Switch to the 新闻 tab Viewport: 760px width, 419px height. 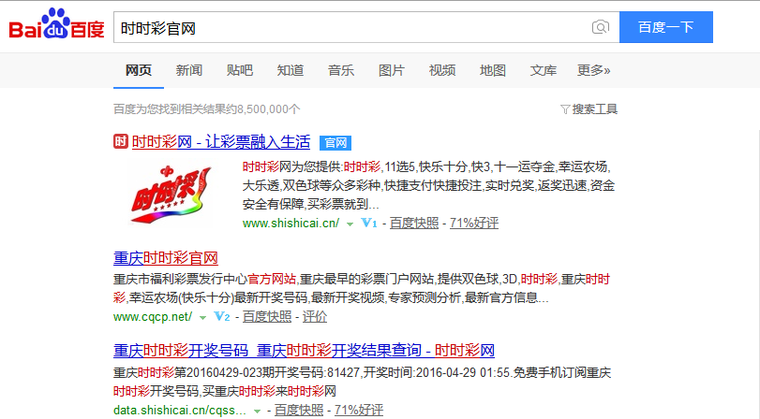click(x=189, y=70)
